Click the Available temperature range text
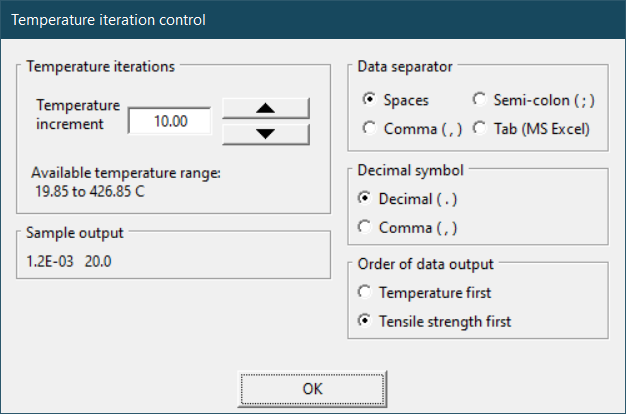Viewport: 626px width, 414px height. coord(125,182)
